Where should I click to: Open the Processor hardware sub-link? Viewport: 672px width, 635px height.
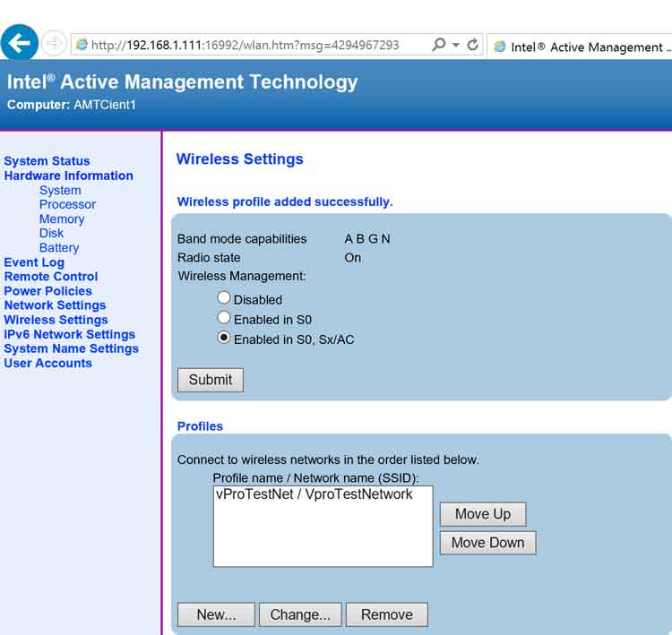[x=67, y=204]
